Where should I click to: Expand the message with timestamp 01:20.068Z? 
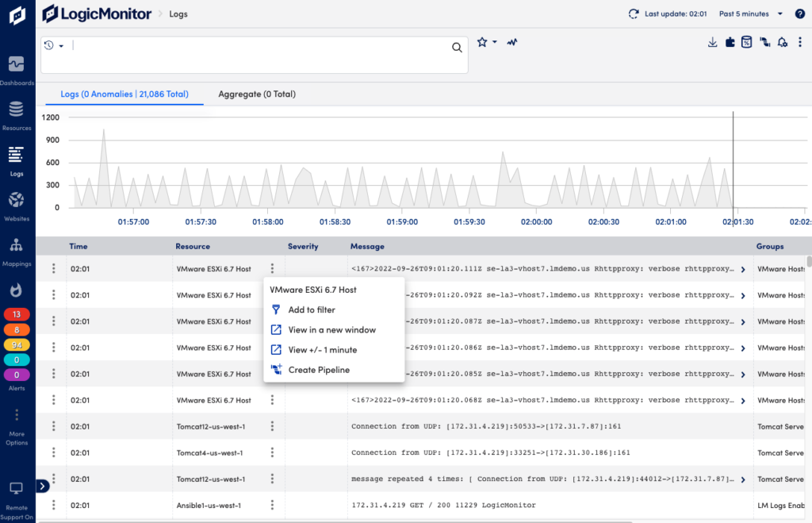743,402
